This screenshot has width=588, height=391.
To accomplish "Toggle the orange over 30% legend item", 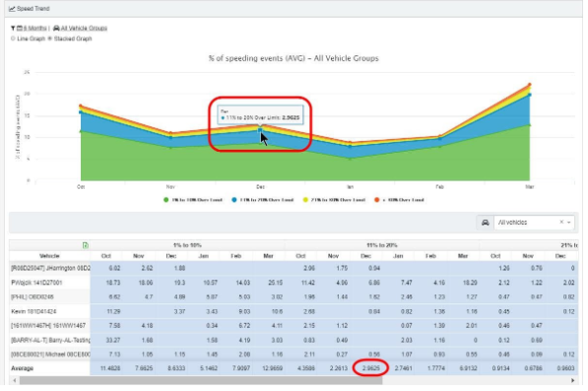I will pyautogui.click(x=399, y=200).
